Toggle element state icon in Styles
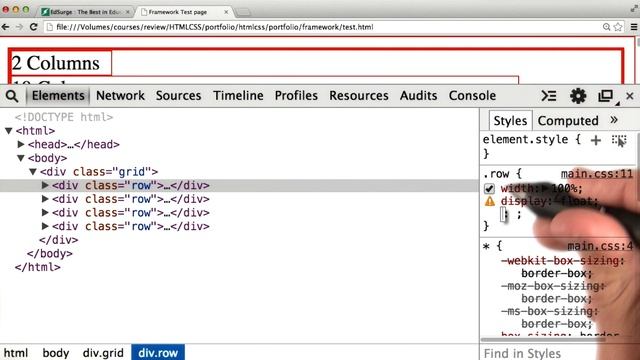This screenshot has height=360, width=640. 619,140
